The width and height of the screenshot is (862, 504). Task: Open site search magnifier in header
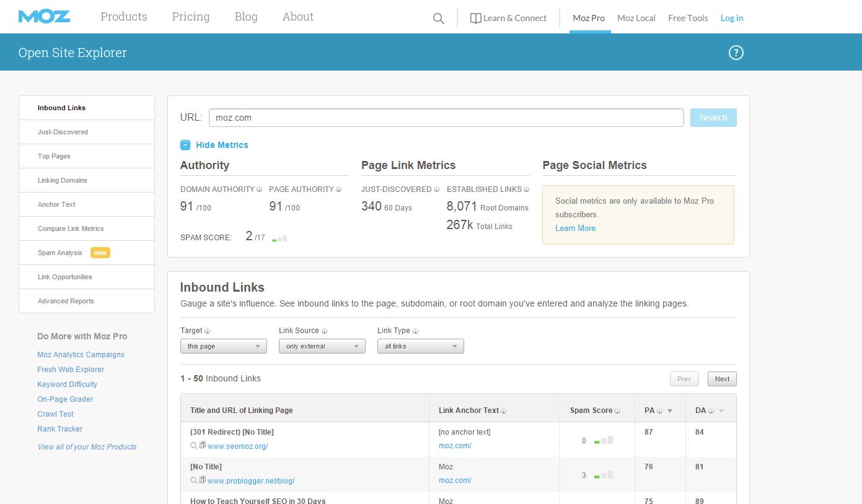[439, 19]
